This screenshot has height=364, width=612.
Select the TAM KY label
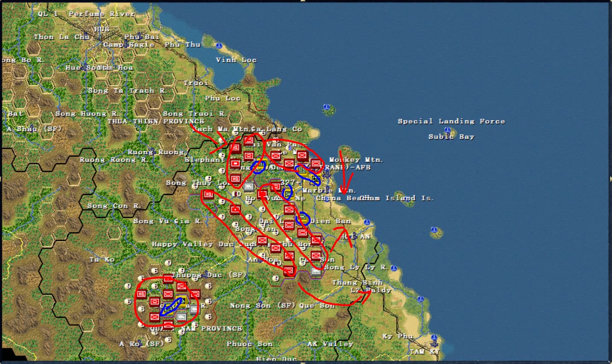(424, 352)
